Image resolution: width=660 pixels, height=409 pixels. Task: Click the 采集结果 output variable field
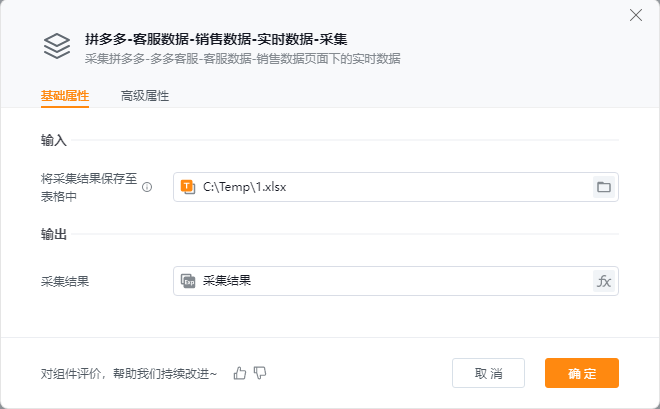(390, 281)
